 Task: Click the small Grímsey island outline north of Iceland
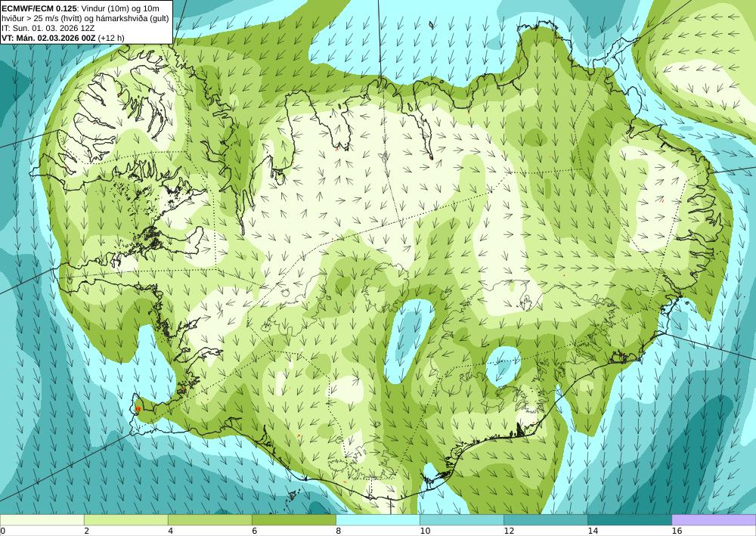431,24
